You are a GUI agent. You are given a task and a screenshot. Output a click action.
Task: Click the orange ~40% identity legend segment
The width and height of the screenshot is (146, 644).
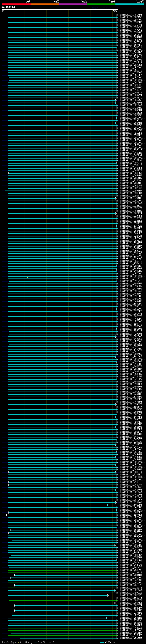click(x=45, y=4)
